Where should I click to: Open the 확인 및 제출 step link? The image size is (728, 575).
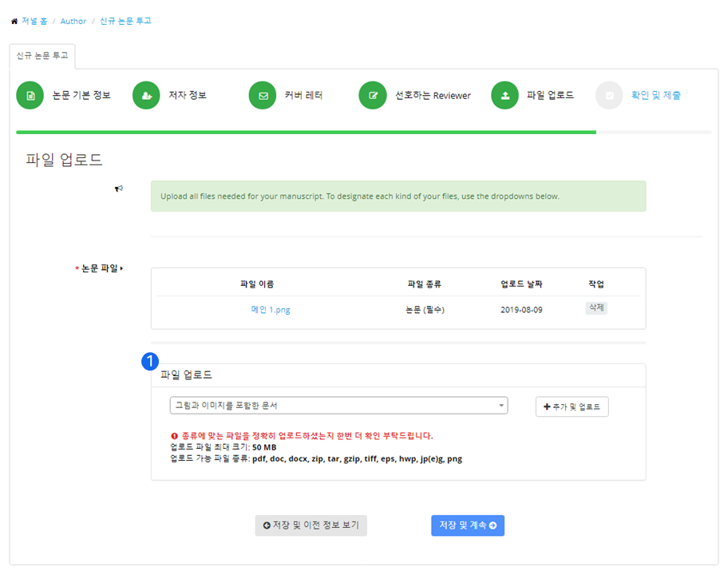pos(656,95)
